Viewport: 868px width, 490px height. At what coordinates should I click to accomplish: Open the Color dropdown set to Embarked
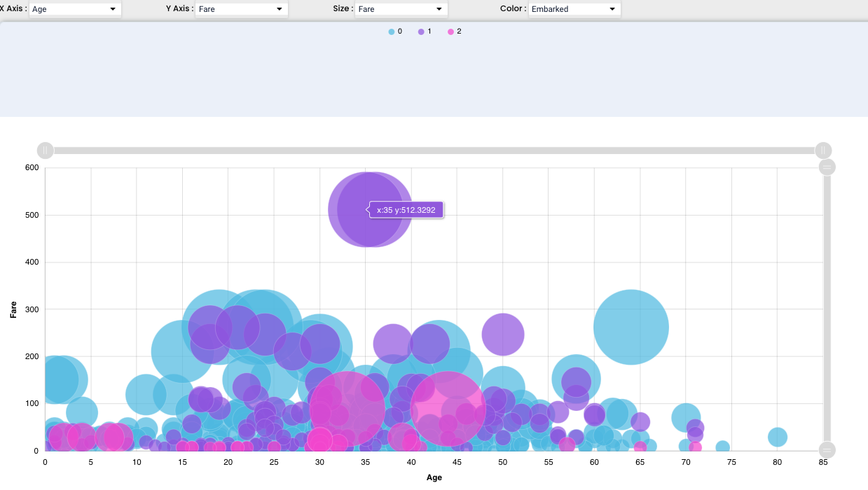pyautogui.click(x=574, y=9)
